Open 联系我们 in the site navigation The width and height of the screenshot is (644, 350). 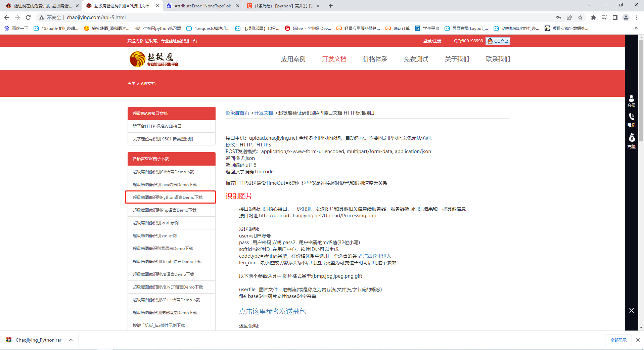pos(498,59)
